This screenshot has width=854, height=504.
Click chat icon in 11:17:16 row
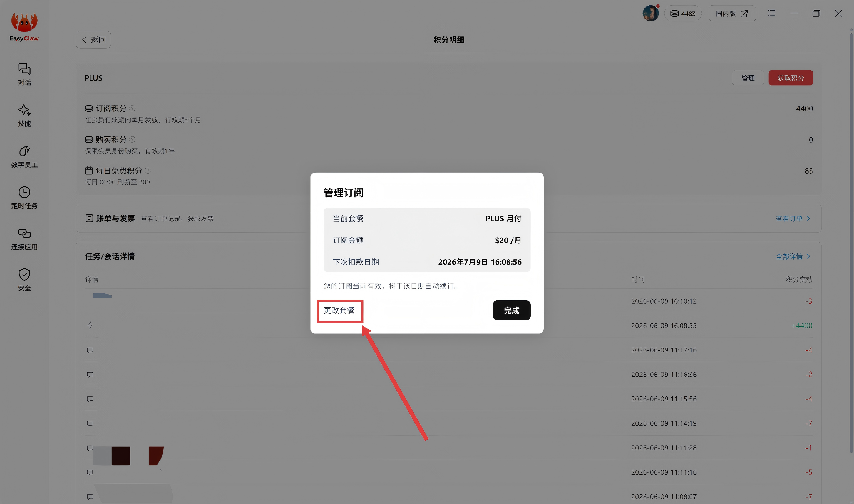[x=90, y=350]
